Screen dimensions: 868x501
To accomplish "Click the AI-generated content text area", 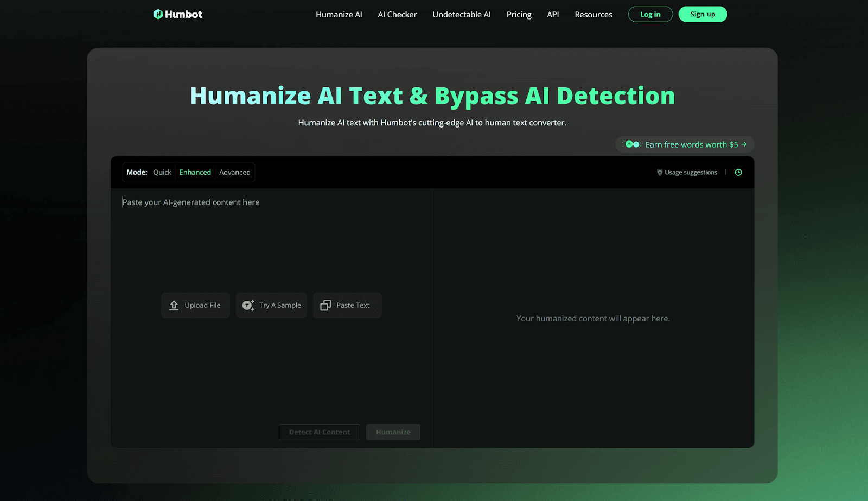I will click(271, 304).
